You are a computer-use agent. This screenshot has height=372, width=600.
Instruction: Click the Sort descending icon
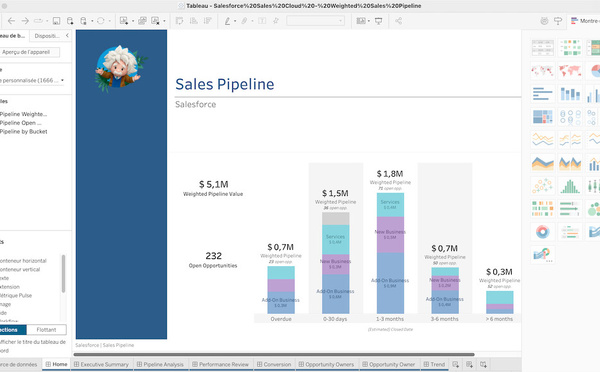(207, 21)
